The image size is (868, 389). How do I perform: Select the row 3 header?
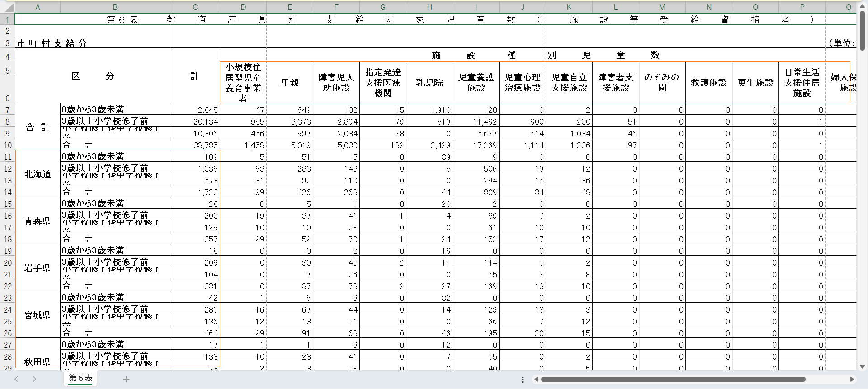[x=8, y=43]
